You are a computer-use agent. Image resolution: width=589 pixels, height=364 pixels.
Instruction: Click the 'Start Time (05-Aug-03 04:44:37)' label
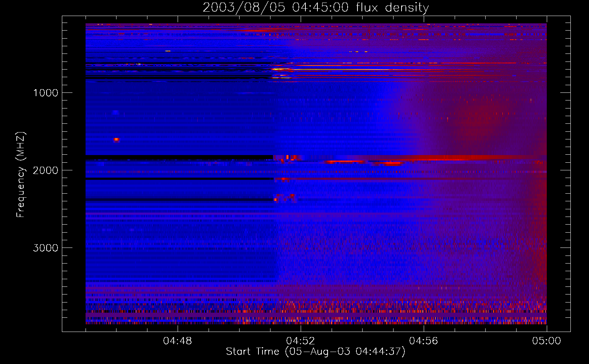(x=316, y=352)
